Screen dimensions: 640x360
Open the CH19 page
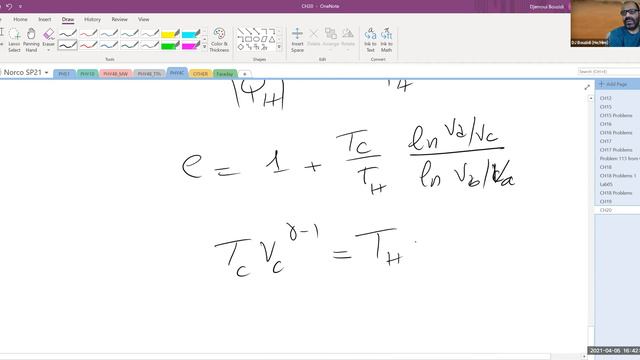pos(606,201)
